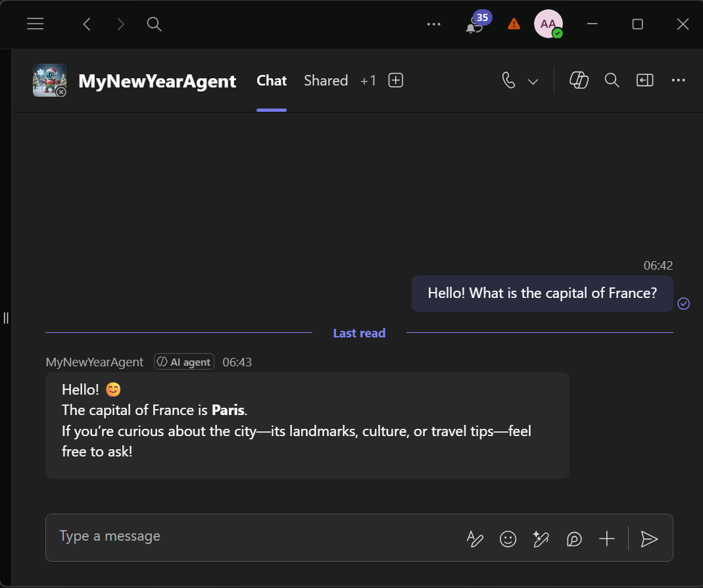703x588 pixels.
Task: Open the activity notifications bell
Action: pos(473,26)
